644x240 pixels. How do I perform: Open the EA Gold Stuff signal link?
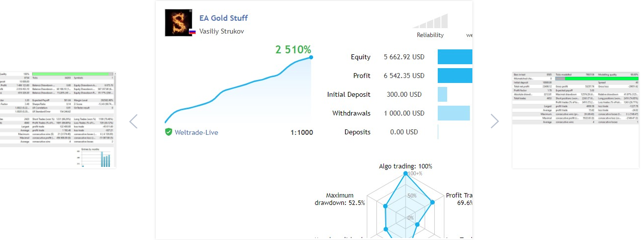click(224, 18)
